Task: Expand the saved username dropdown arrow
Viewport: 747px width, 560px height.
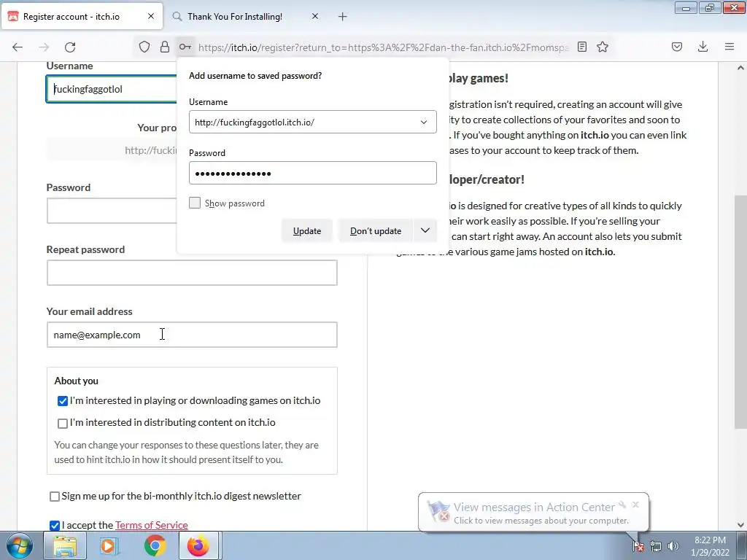Action: [x=424, y=122]
